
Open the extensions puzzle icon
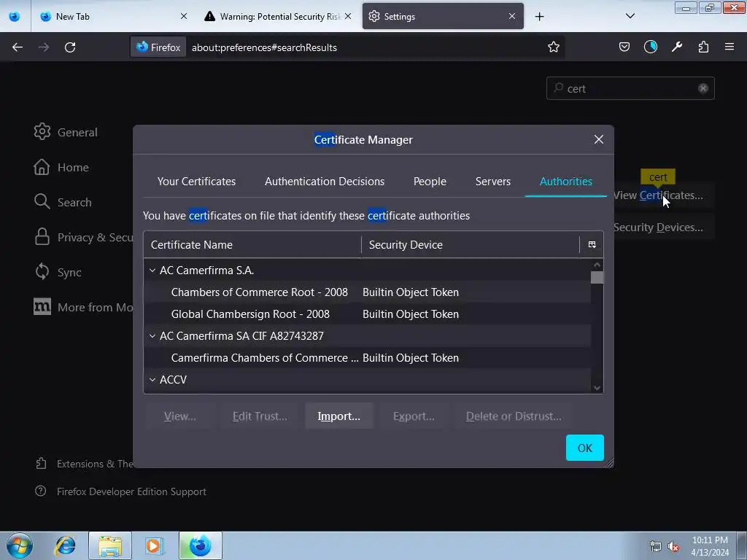pos(703,47)
